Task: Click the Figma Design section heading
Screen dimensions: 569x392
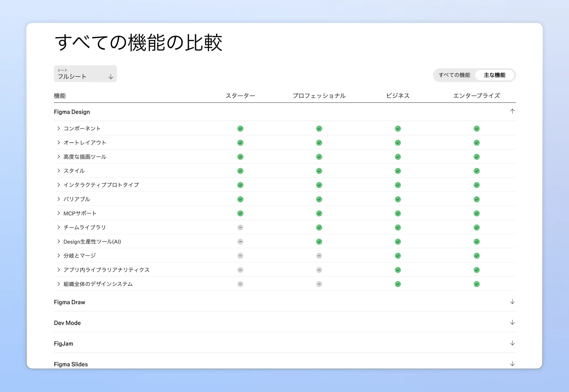Action: coord(72,112)
